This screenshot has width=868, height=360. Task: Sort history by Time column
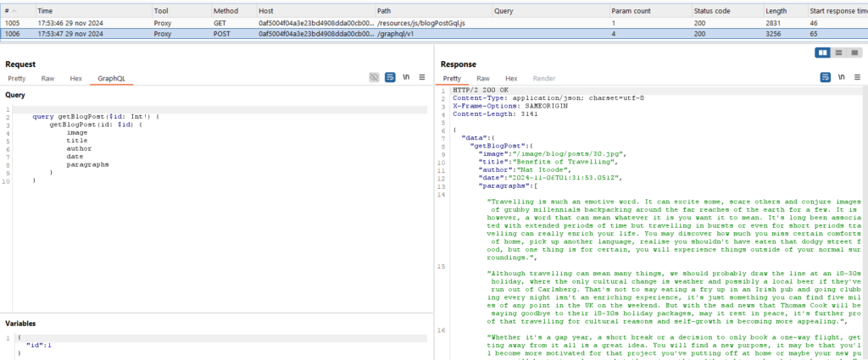[93, 11]
